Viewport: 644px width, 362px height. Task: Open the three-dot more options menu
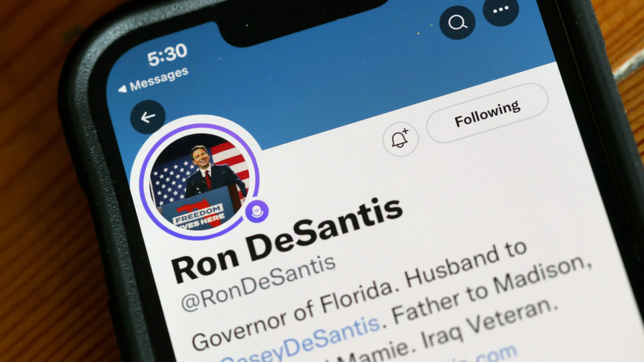click(x=501, y=10)
